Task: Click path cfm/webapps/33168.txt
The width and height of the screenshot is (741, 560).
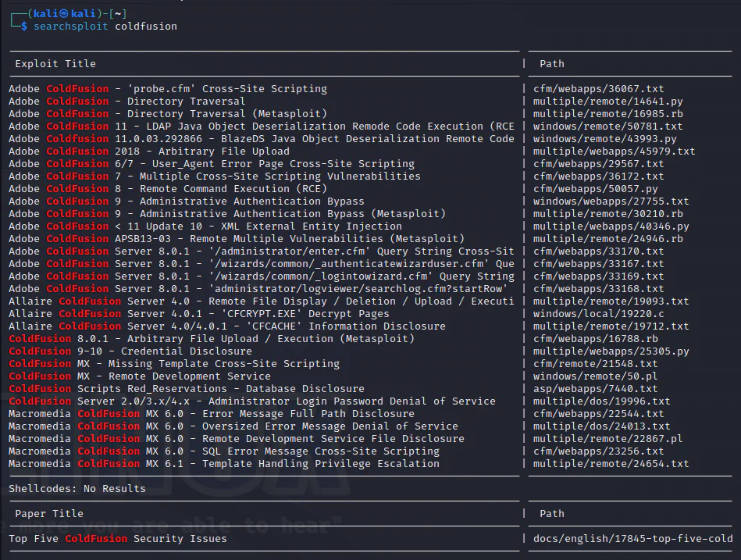Action: pos(598,289)
